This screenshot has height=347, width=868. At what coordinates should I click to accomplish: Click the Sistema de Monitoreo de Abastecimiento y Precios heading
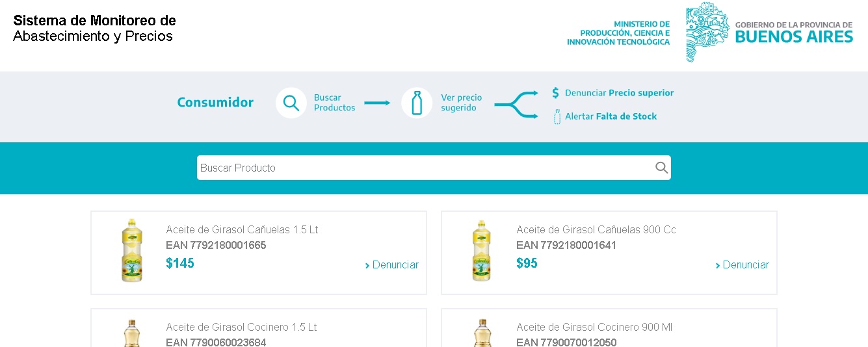94,28
